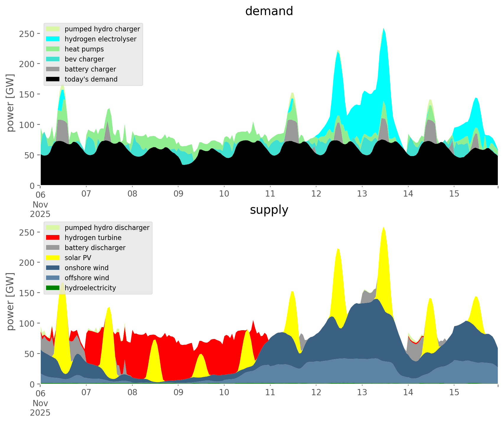This screenshot has width=504, height=423.
Task: Click the 13 date tick on demand chart
Action: coord(362,194)
